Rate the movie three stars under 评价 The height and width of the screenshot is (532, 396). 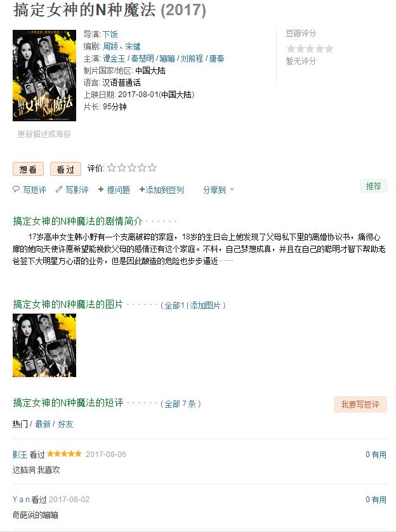[x=132, y=168]
